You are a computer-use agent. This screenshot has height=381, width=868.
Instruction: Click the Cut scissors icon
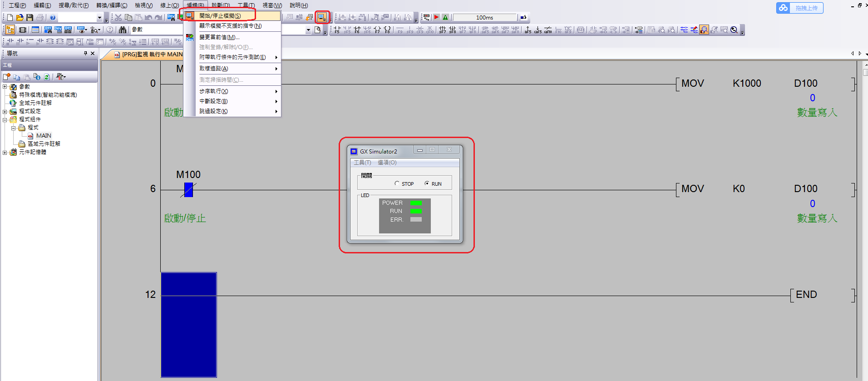pos(118,18)
